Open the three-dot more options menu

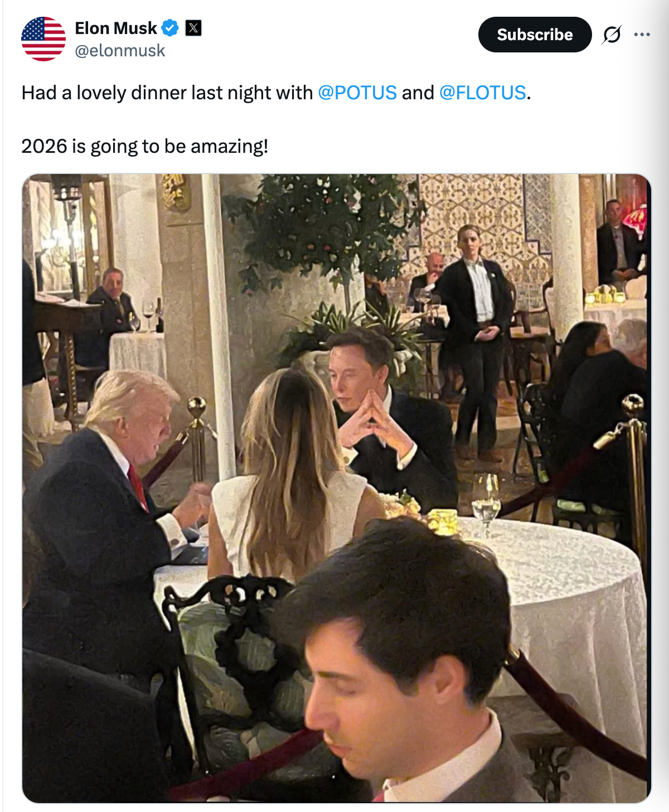[642, 35]
